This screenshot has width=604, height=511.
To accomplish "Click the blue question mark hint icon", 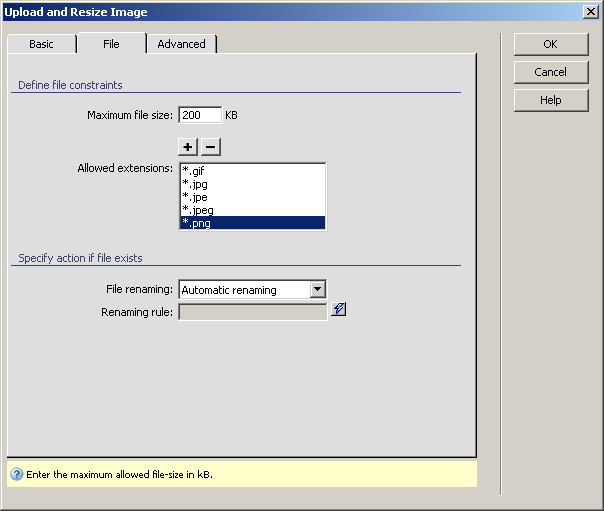I will click(x=16, y=474).
